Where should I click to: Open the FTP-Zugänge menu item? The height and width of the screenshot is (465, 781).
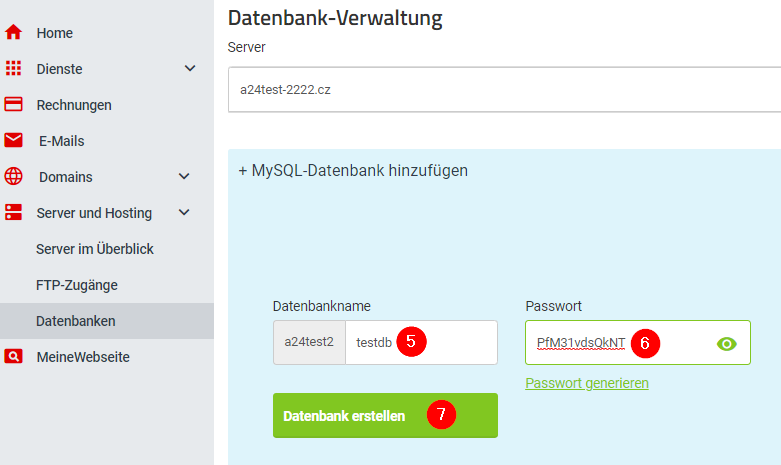click(77, 285)
